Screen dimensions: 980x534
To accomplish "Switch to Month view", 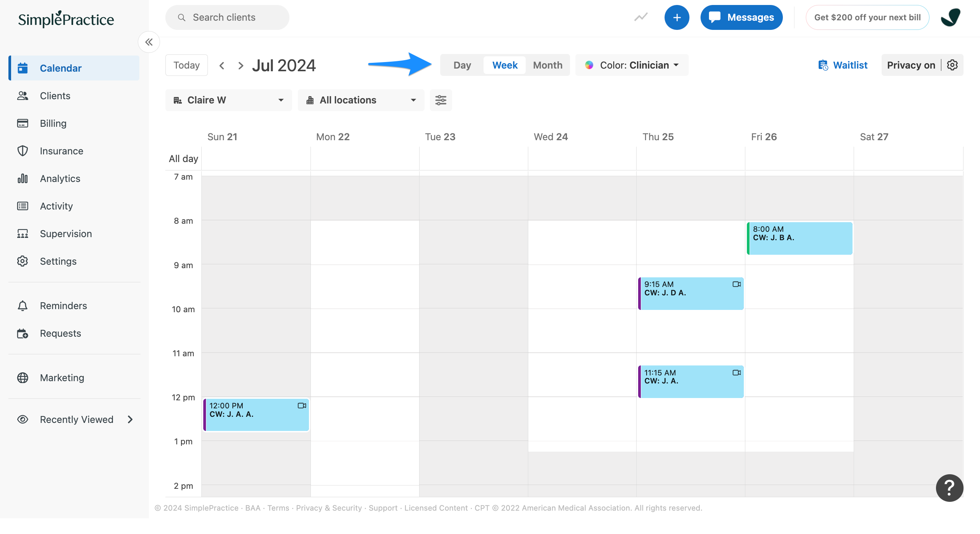I will (x=547, y=65).
